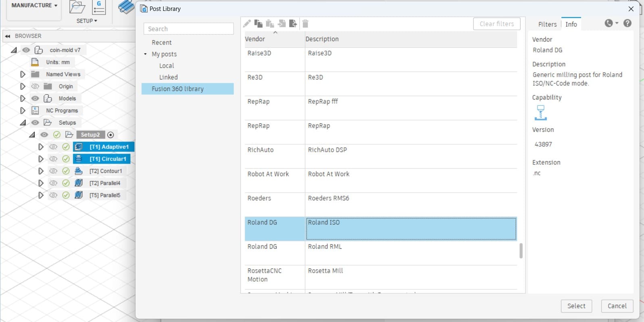
Task: Show Parallel4 toolpath via eye icon
Action: (53, 183)
